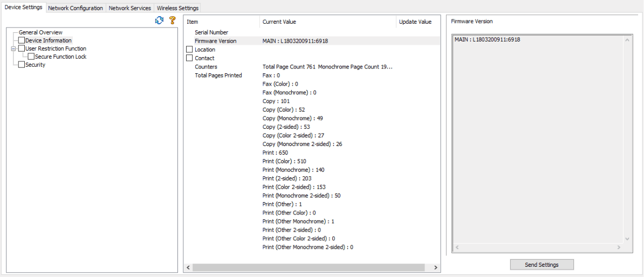The height and width of the screenshot is (277, 644).
Task: Click the 'Copy (Monochrome) : 49' value
Action: (293, 118)
